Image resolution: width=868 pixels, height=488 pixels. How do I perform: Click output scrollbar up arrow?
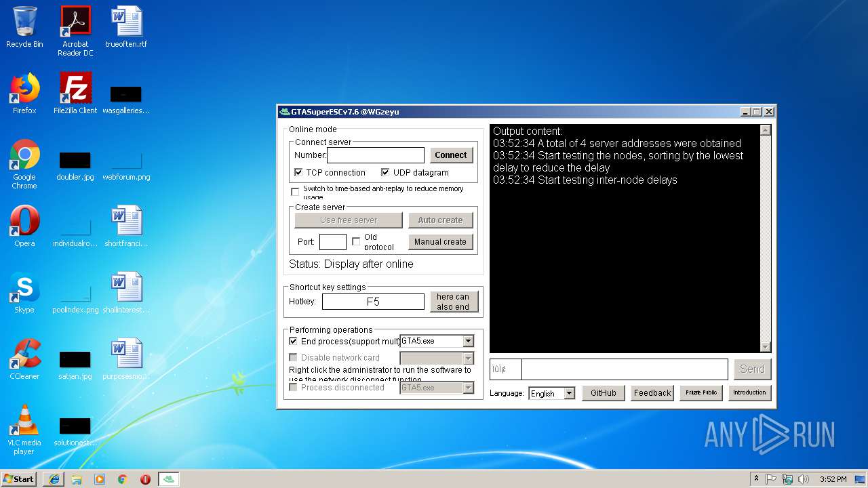[766, 130]
